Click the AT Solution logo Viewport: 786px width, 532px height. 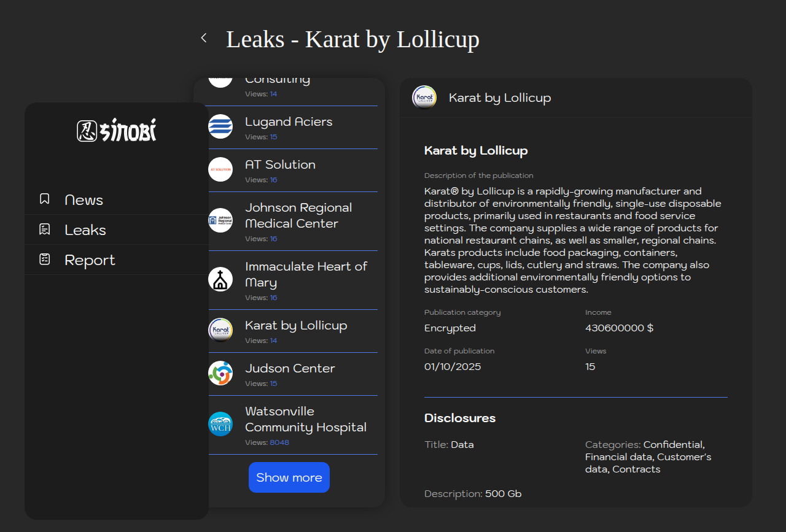(x=220, y=169)
